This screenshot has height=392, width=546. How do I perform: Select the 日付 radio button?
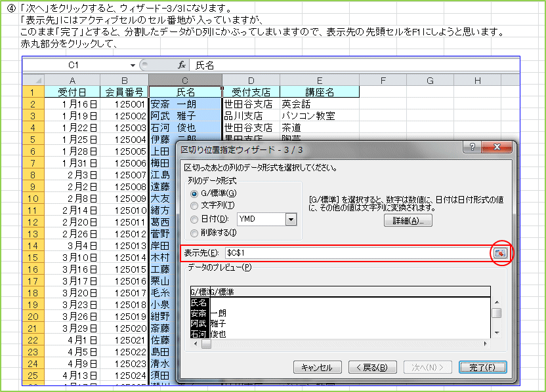(194, 219)
